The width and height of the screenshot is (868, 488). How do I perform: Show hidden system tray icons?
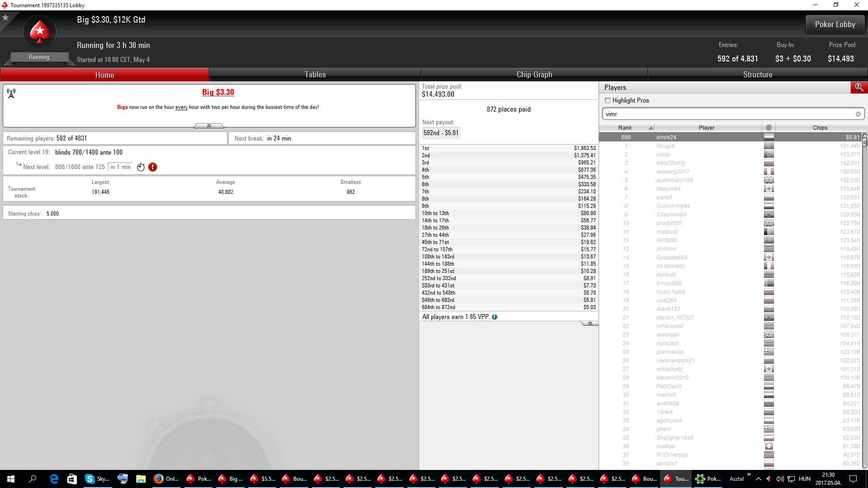coord(759,479)
